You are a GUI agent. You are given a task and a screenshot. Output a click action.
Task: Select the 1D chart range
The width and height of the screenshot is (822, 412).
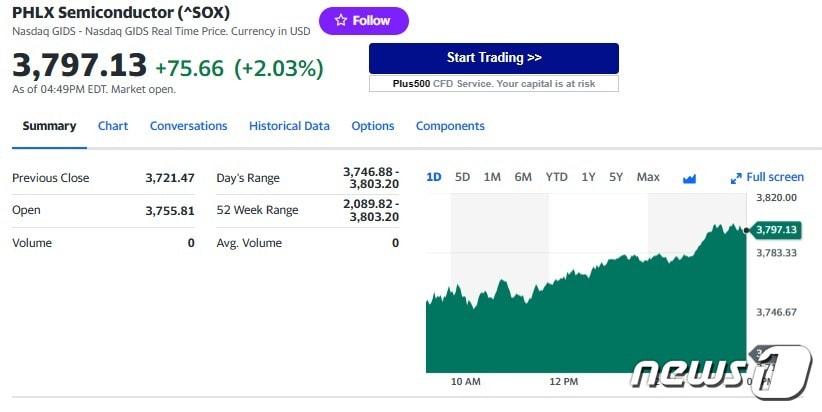click(434, 177)
